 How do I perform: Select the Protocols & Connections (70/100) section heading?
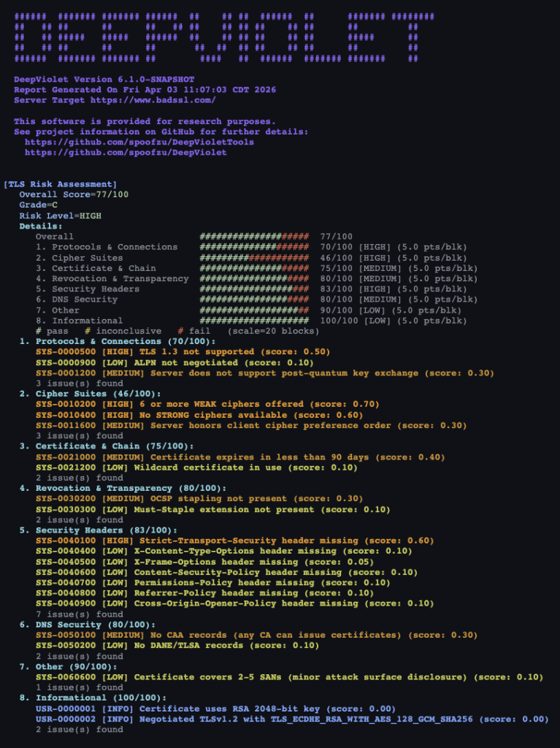coord(118,341)
